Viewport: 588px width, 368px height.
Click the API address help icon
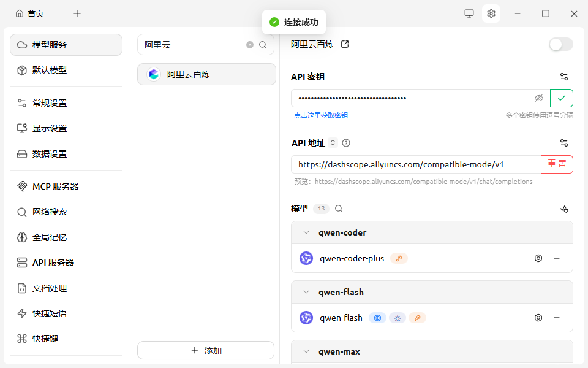pyautogui.click(x=346, y=143)
